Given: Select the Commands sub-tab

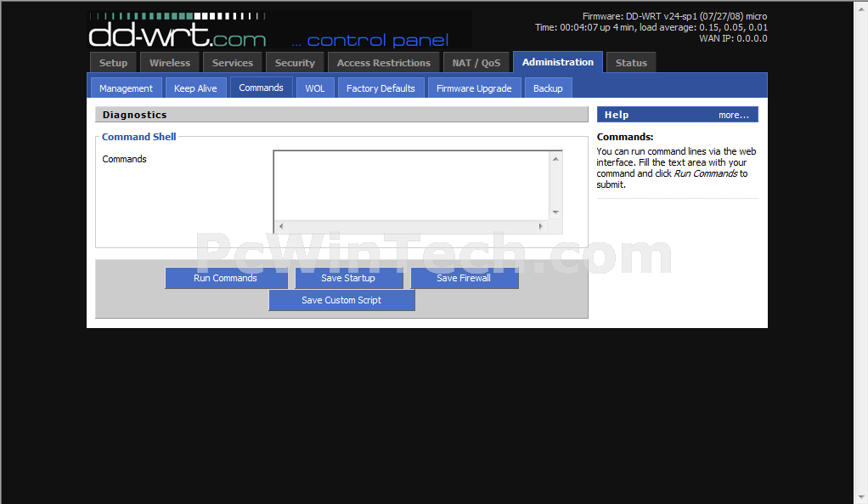Looking at the screenshot, I should 261,88.
